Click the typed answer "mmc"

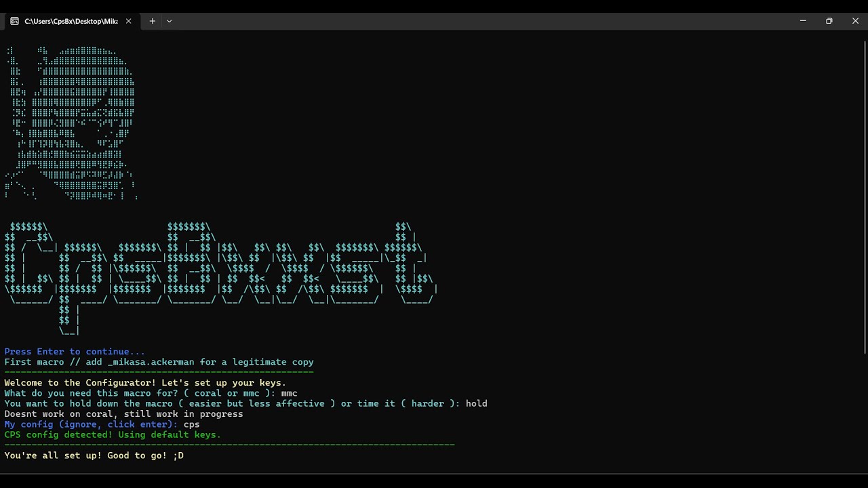click(289, 393)
